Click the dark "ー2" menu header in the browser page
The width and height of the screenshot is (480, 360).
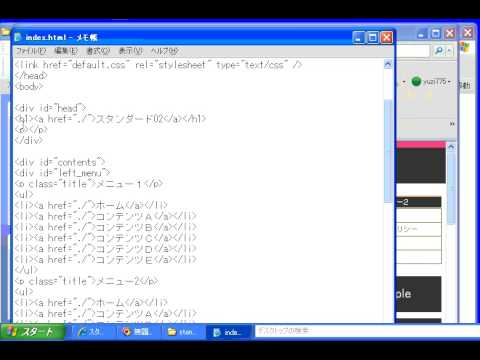(419, 202)
